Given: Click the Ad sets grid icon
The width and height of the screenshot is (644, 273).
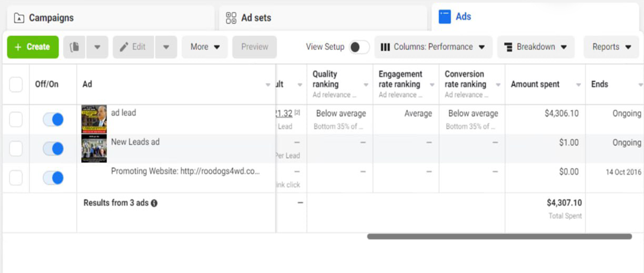Looking at the screenshot, I should [231, 18].
